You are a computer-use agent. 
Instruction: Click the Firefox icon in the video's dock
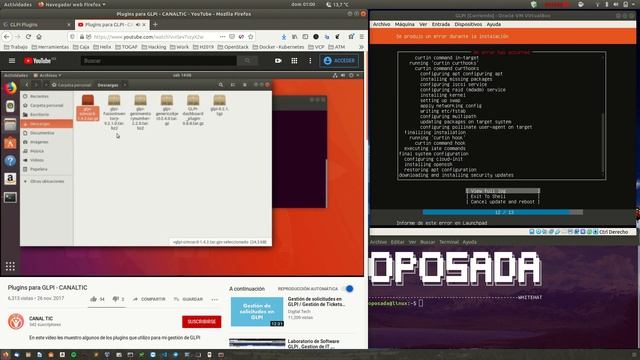[10, 88]
